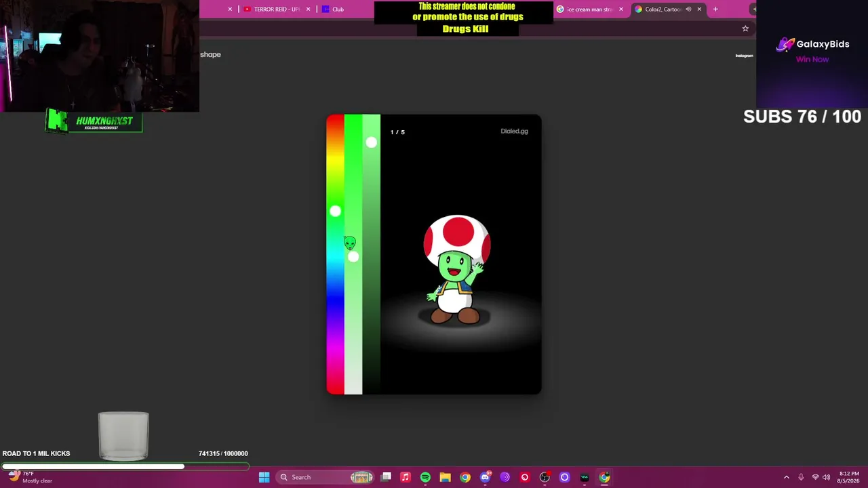
Task: Click the 741315 / 1000000 kick count
Action: click(223, 453)
